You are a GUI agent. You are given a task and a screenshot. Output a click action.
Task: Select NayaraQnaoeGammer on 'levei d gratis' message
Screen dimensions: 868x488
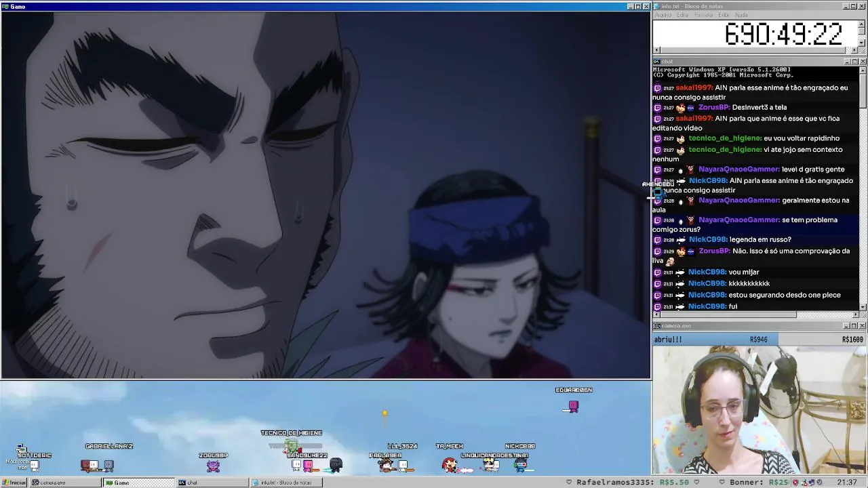739,169
